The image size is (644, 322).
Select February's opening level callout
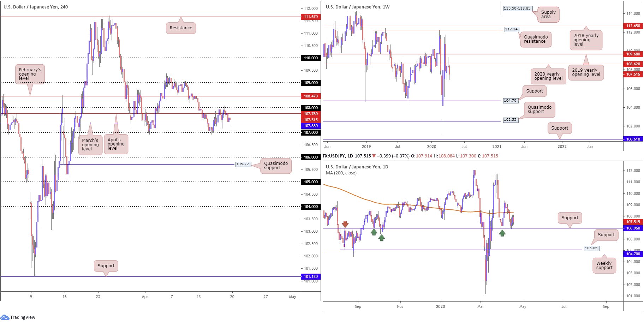(30, 74)
